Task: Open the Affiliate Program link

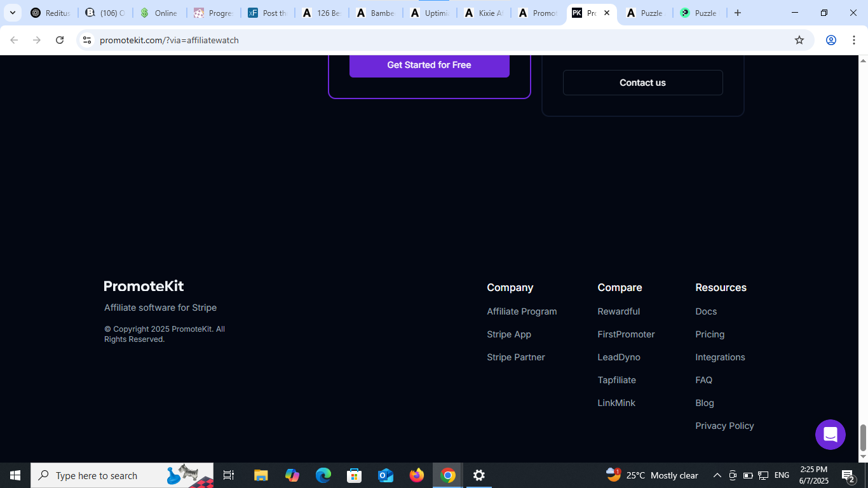Action: tap(522, 311)
